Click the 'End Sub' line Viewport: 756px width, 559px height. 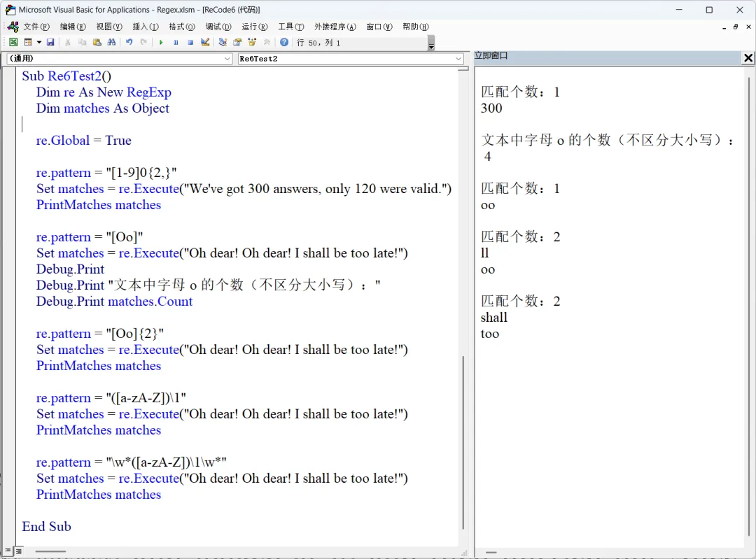[x=46, y=526]
